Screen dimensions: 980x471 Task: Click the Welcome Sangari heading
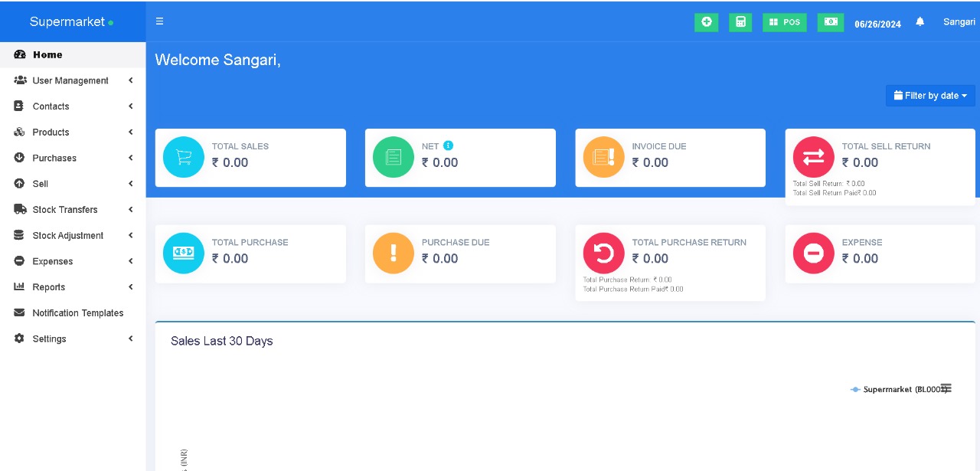(218, 60)
